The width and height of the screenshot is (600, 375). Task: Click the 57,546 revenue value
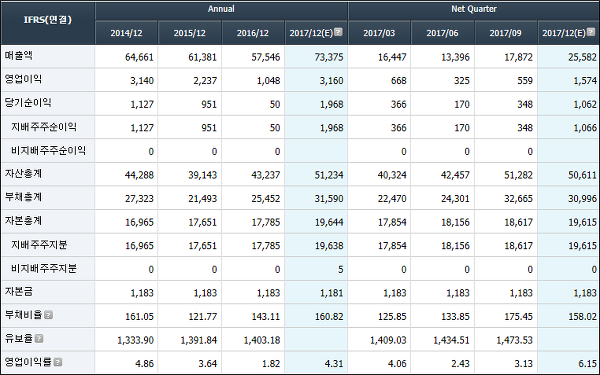(266, 57)
